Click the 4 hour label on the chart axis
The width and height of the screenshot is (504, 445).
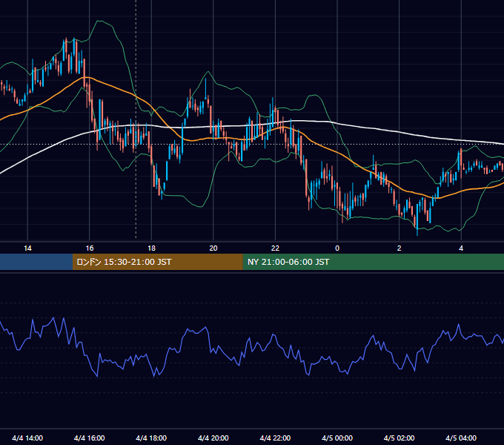pyautogui.click(x=461, y=248)
